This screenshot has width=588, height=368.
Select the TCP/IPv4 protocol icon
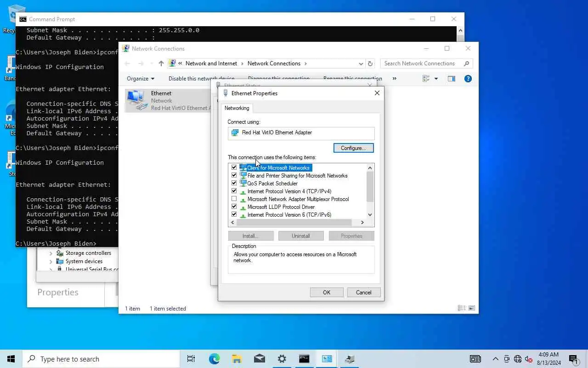tap(243, 191)
